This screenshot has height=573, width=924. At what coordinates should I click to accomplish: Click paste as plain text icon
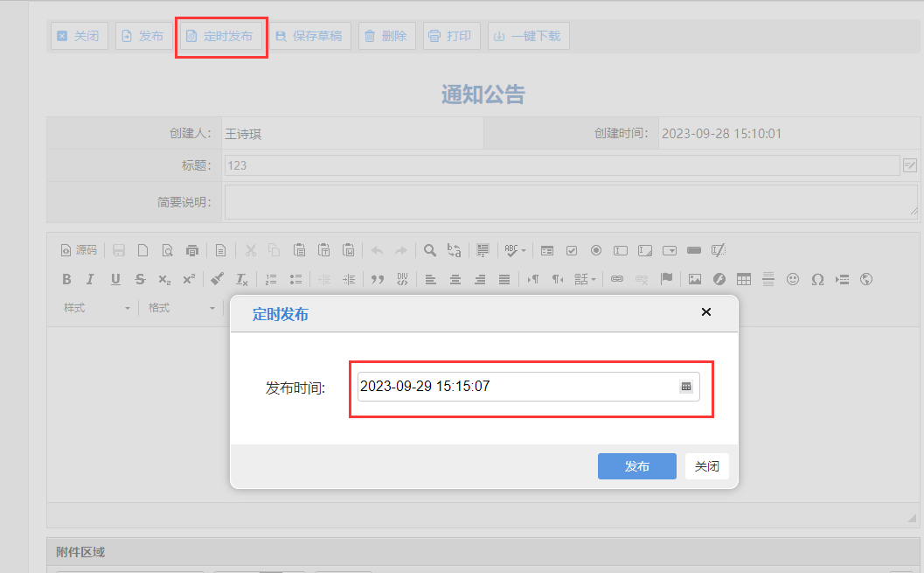pyautogui.click(x=324, y=250)
